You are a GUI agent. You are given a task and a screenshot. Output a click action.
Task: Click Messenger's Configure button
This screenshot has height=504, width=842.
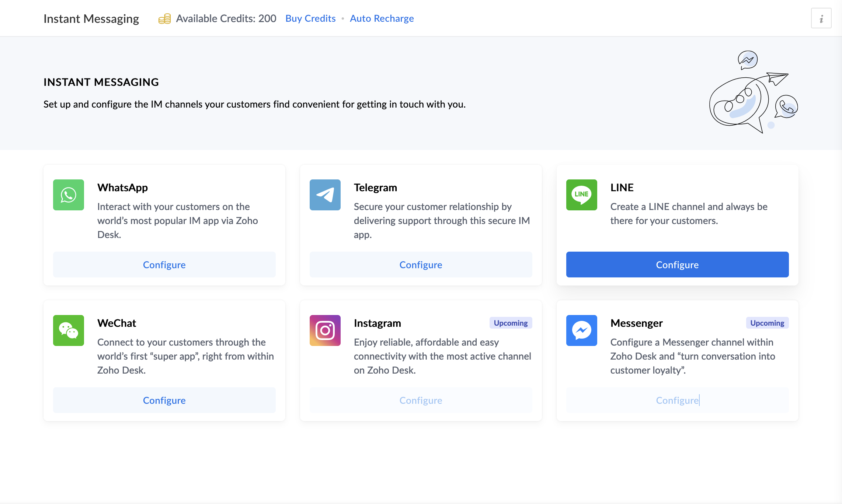point(677,400)
